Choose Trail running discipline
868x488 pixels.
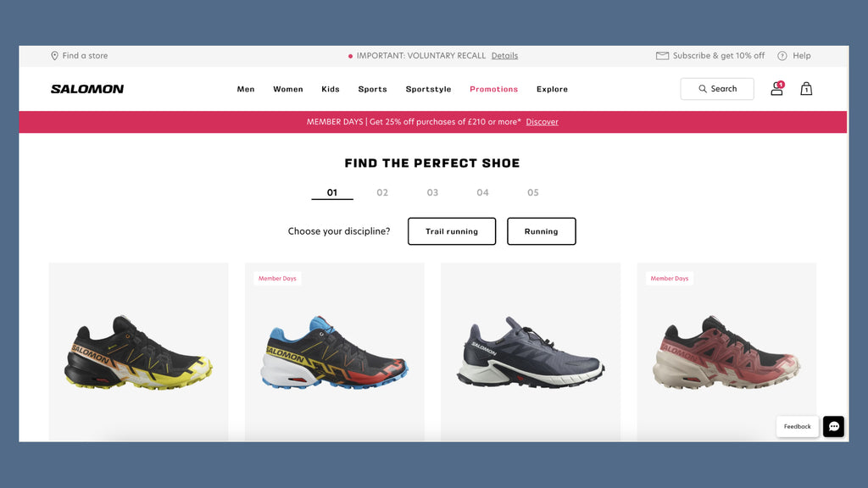(452, 231)
